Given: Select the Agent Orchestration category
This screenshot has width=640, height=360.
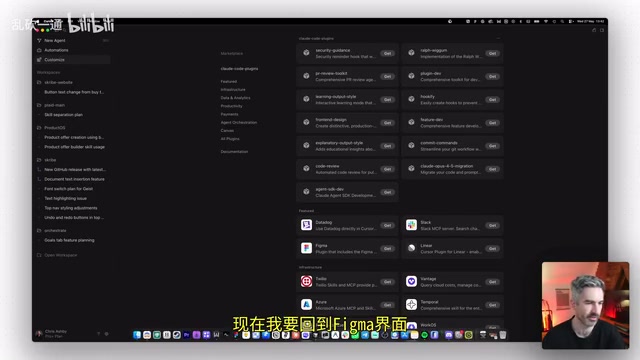Looking at the screenshot, I should pyautogui.click(x=239, y=122).
